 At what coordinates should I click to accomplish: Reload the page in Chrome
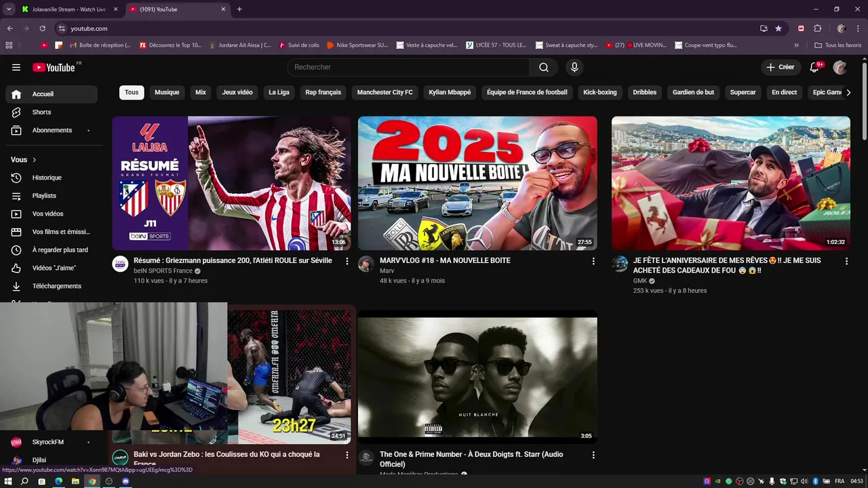click(x=42, y=28)
